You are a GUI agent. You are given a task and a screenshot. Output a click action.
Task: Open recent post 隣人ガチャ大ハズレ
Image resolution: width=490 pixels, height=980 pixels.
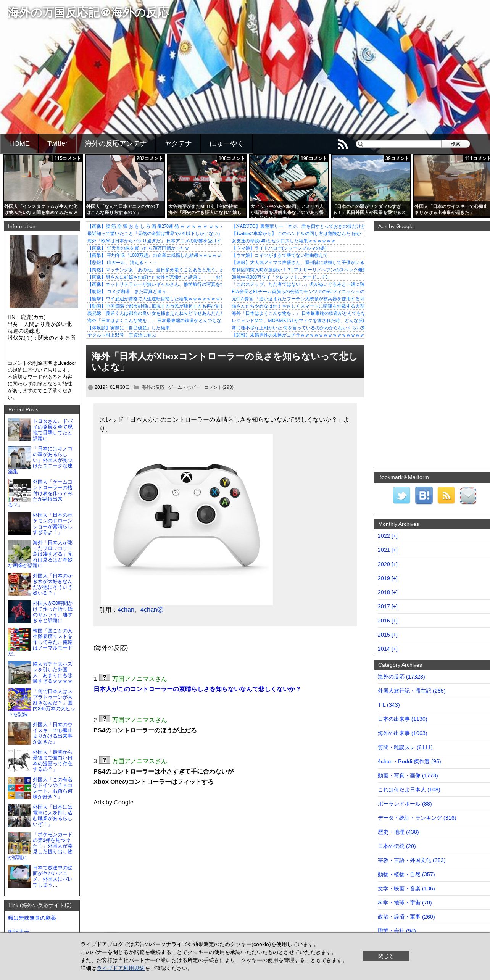tap(52, 672)
